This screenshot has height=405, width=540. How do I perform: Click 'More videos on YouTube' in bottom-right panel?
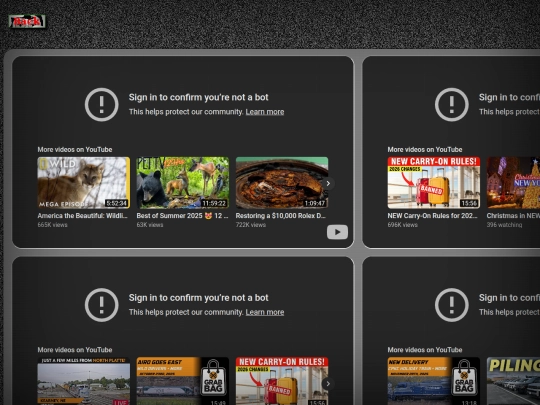coord(425,350)
